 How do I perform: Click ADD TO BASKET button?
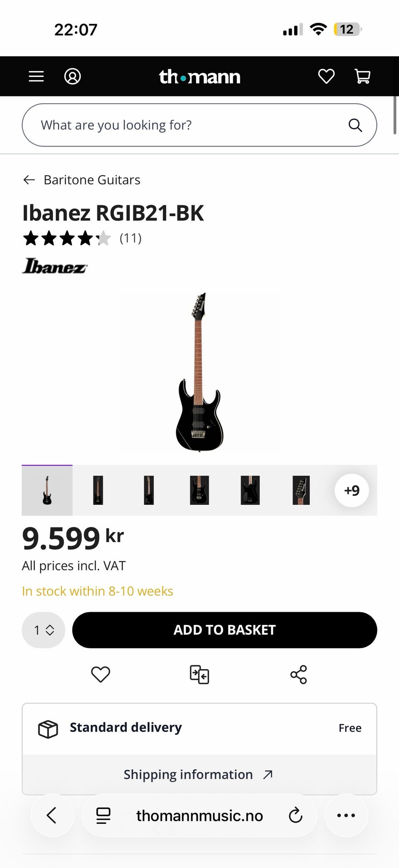click(224, 630)
